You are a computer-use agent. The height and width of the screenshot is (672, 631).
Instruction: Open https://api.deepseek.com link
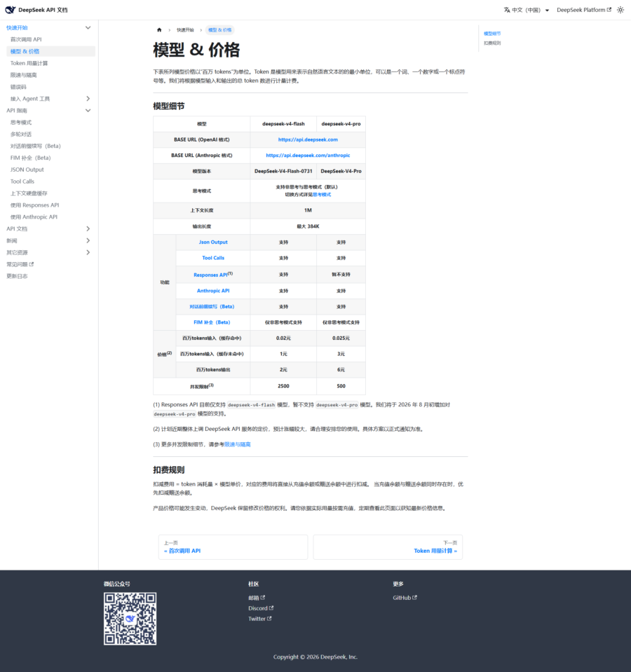click(308, 139)
